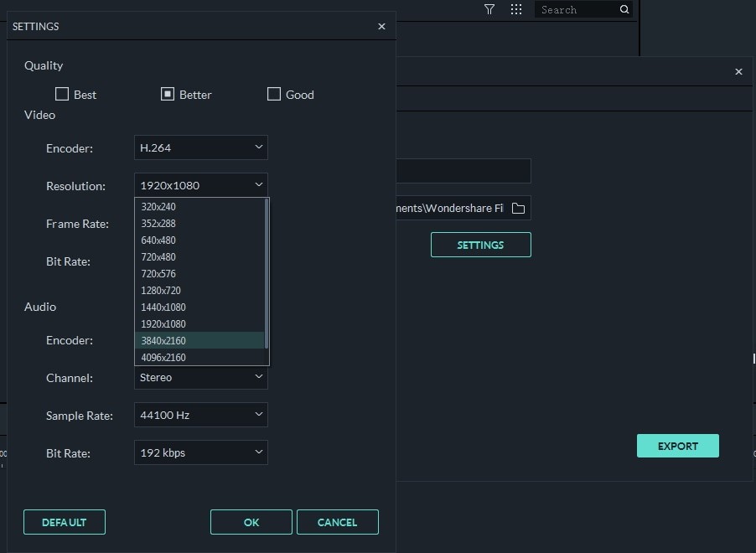
Task: Collapse the Resolution 1920x1080 dropdown
Action: click(x=201, y=185)
